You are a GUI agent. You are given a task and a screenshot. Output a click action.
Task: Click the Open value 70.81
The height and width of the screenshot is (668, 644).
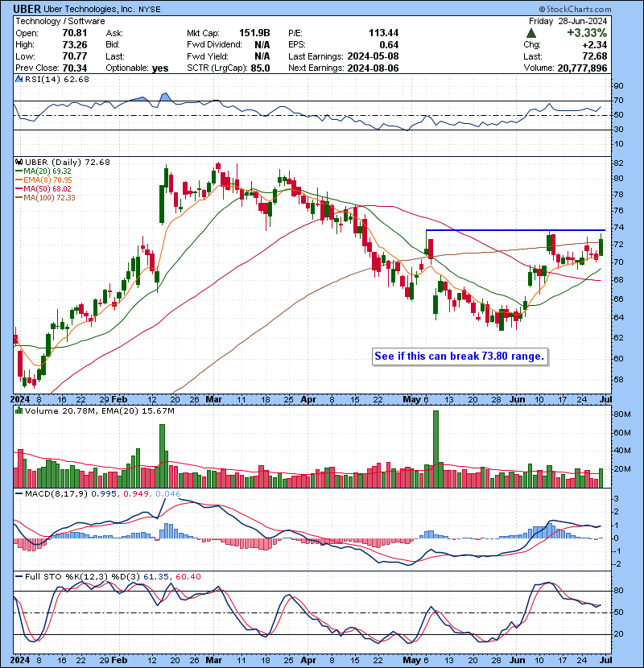click(75, 33)
